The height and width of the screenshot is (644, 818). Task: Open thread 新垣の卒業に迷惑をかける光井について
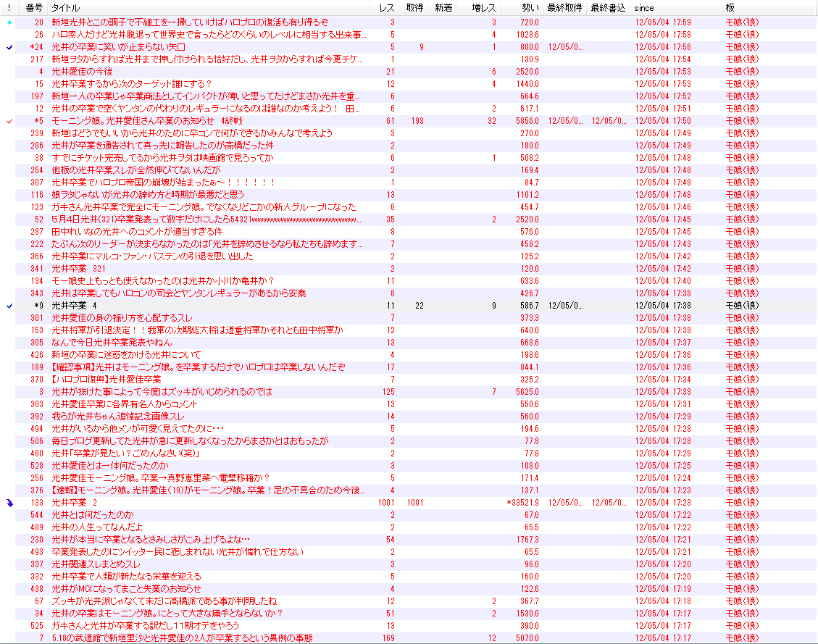click(x=126, y=355)
